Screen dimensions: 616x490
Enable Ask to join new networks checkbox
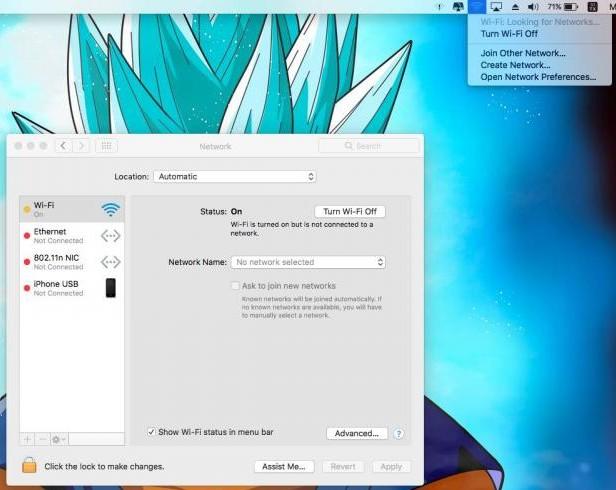pos(235,286)
